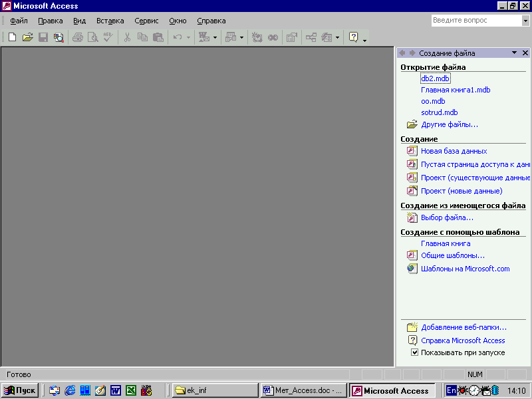Click the Show Desktop quick launch icon

pos(100,390)
